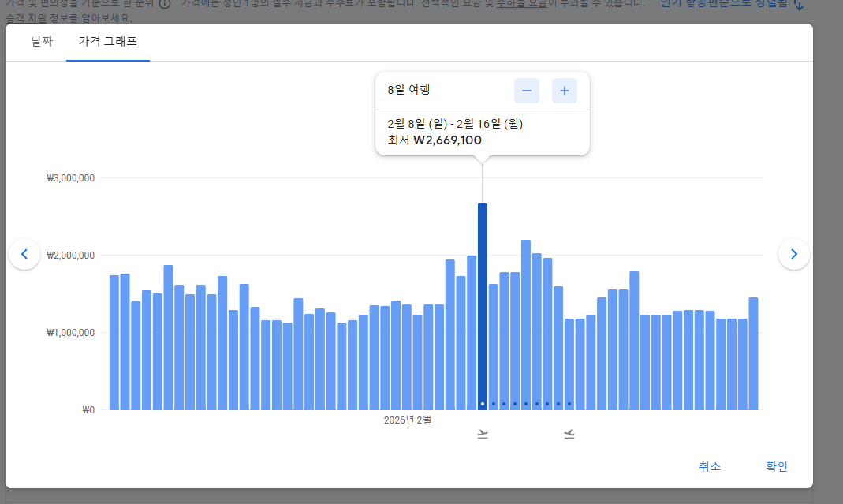Click the minus stepper to shorten trip length
The image size is (843, 504).
tap(526, 90)
